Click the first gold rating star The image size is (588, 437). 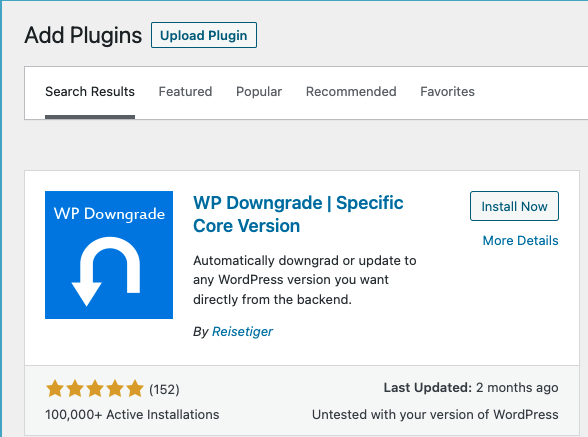[x=55, y=389]
